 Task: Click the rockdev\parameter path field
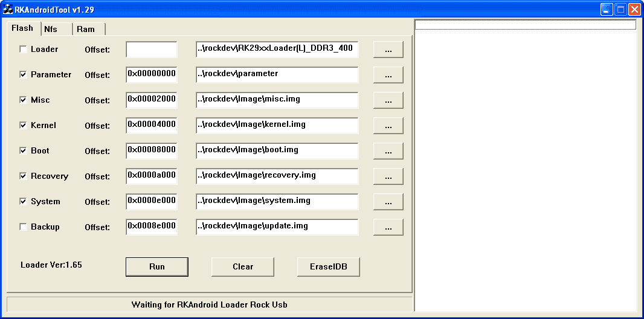click(277, 75)
